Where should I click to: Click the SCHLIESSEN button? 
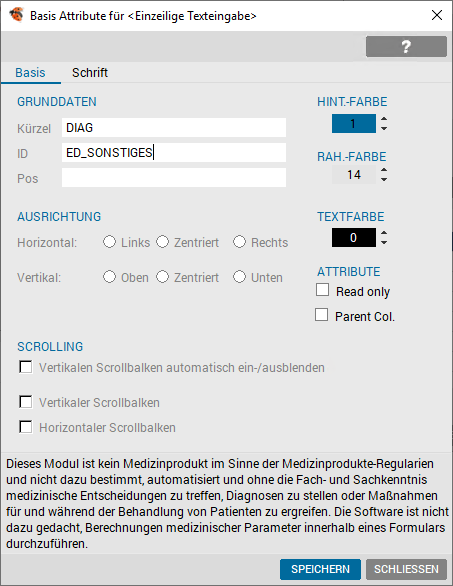click(406, 569)
